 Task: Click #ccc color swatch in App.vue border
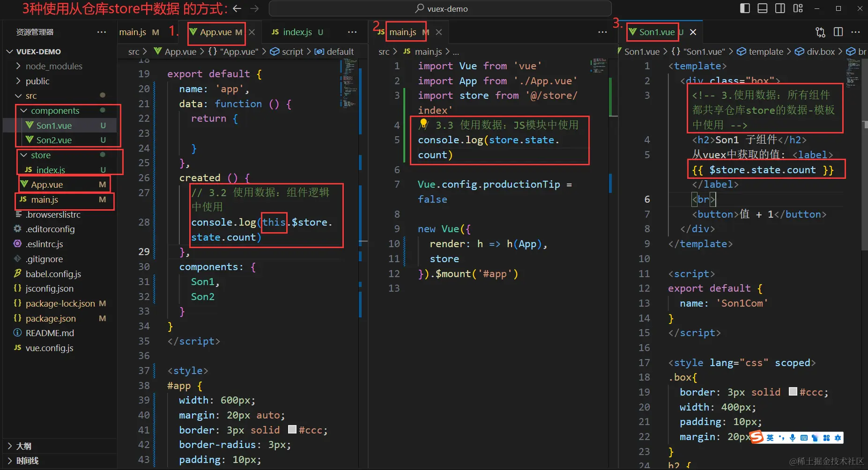click(x=292, y=429)
